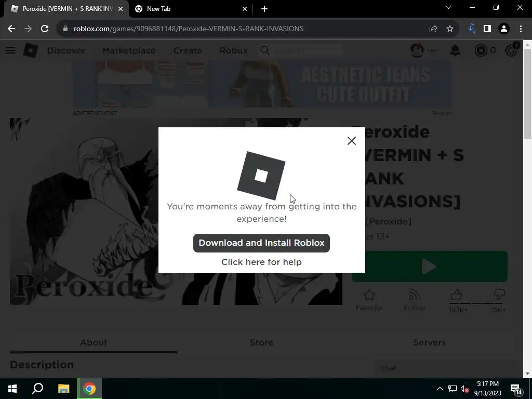Switch to the Servers tab
This screenshot has height=399, width=532.
point(429,342)
